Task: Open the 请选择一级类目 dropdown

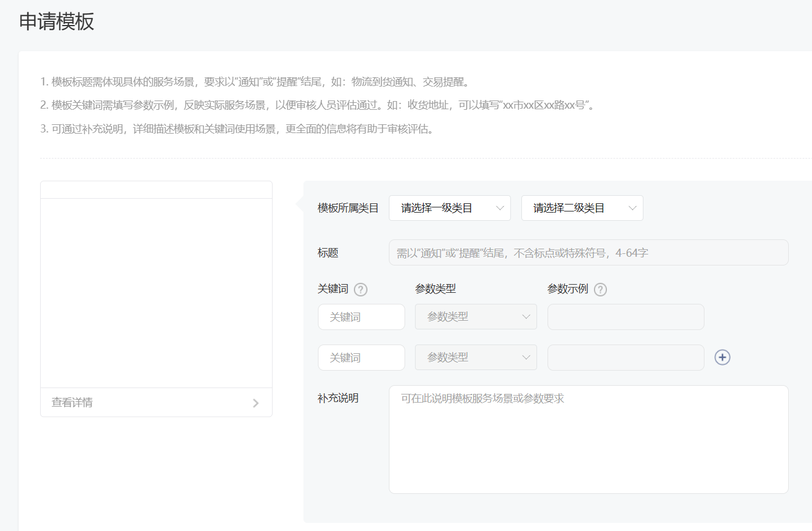Action: click(449, 208)
